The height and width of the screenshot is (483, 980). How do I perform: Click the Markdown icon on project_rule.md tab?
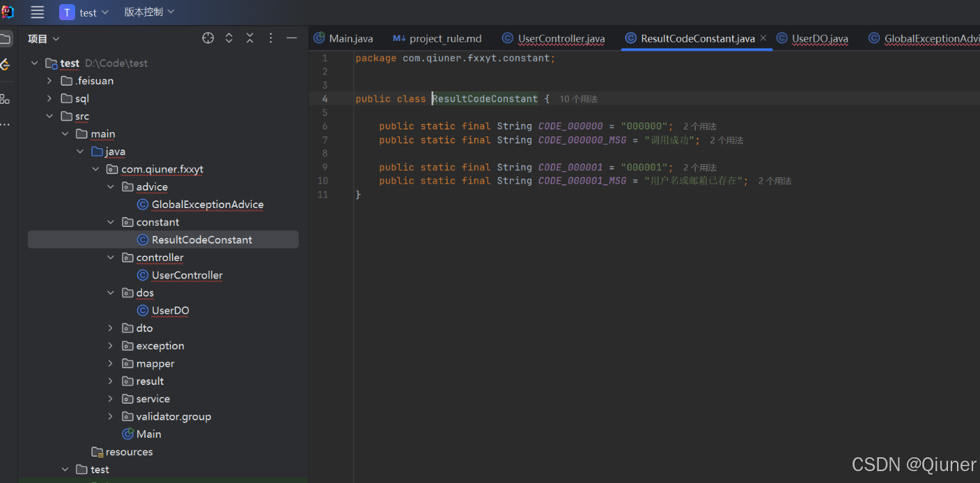click(x=399, y=38)
